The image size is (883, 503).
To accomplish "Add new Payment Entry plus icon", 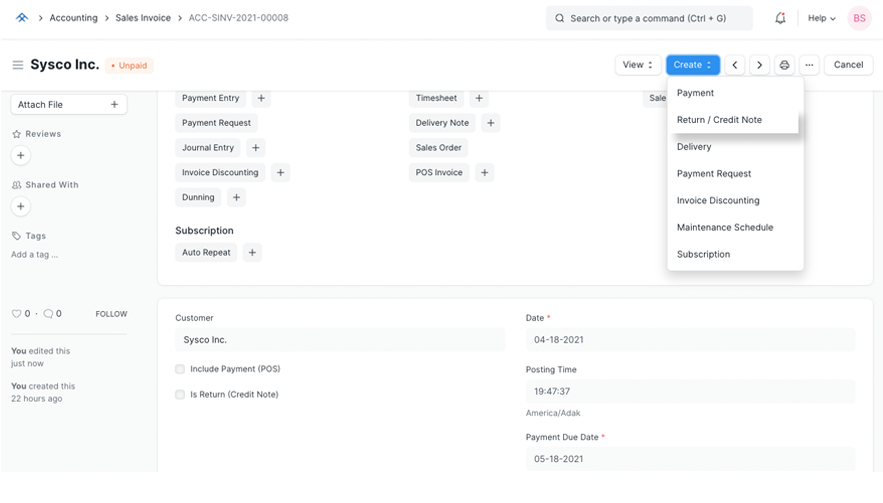I will pyautogui.click(x=261, y=98).
